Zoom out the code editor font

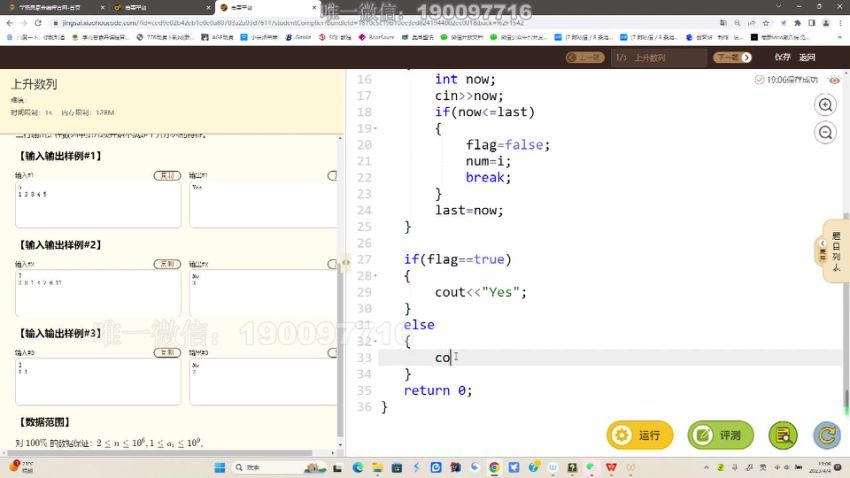click(825, 132)
